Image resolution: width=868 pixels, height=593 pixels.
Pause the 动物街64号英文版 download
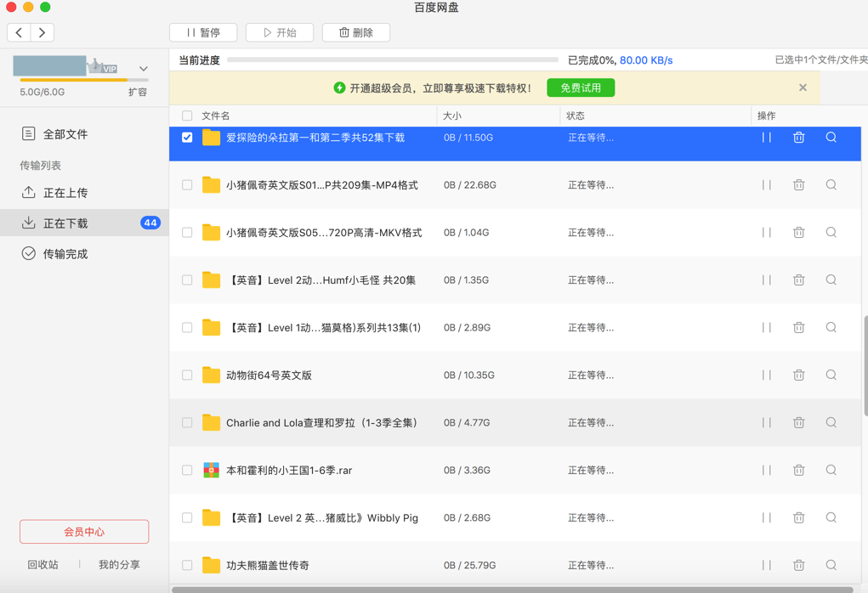pos(766,375)
